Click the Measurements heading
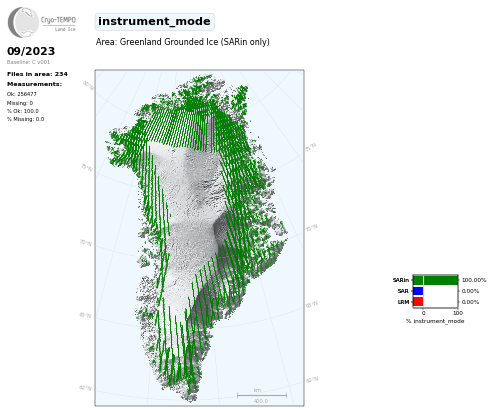492x410 pixels. (x=34, y=84)
